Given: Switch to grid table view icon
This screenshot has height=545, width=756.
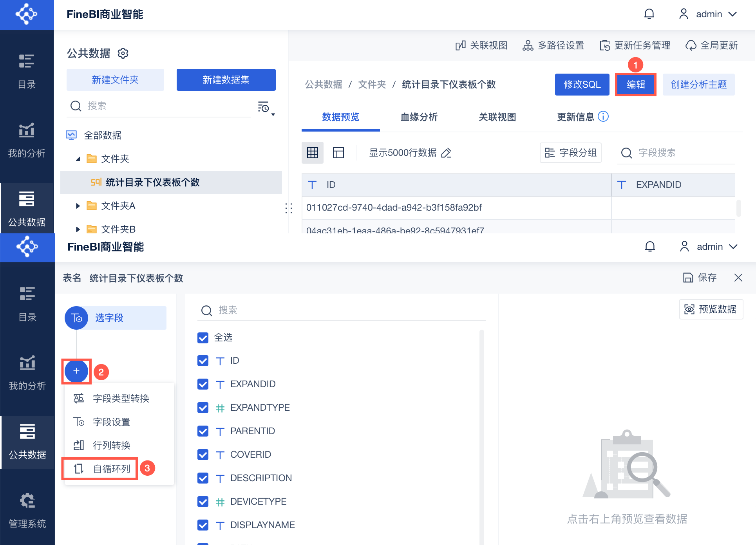Looking at the screenshot, I should (312, 153).
